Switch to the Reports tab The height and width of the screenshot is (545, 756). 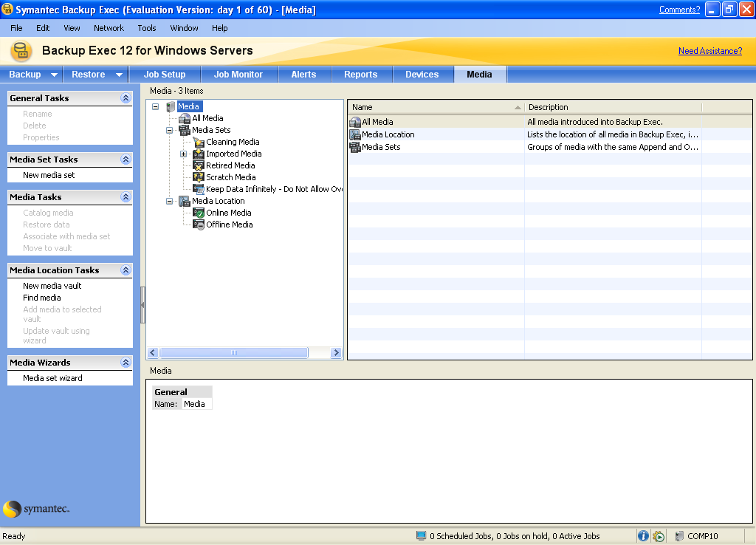pos(361,75)
